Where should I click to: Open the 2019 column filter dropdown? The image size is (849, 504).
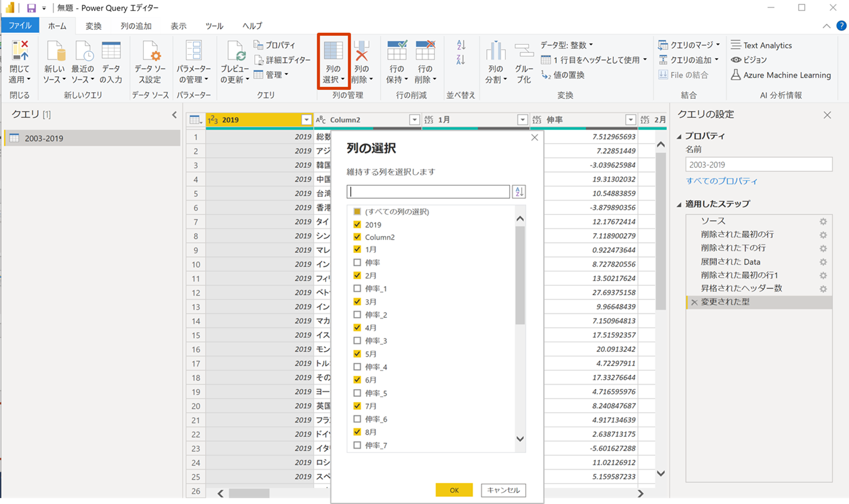(306, 120)
